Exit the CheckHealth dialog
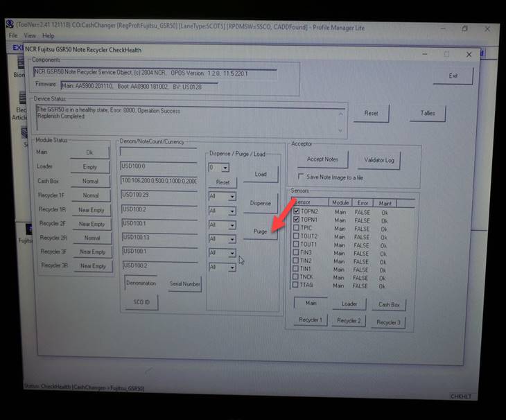Screen dimensions: 506x420 [x=453, y=76]
